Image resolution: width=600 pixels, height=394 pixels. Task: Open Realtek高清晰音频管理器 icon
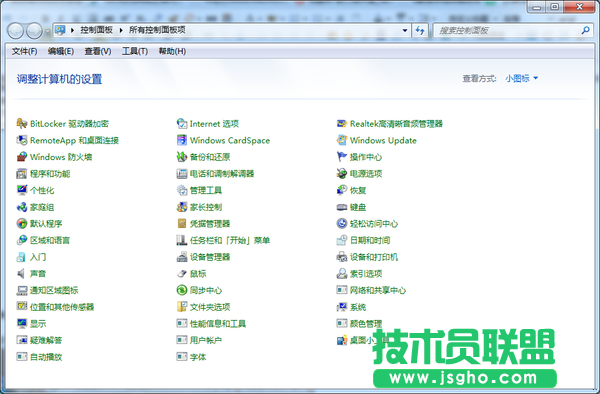click(x=342, y=124)
